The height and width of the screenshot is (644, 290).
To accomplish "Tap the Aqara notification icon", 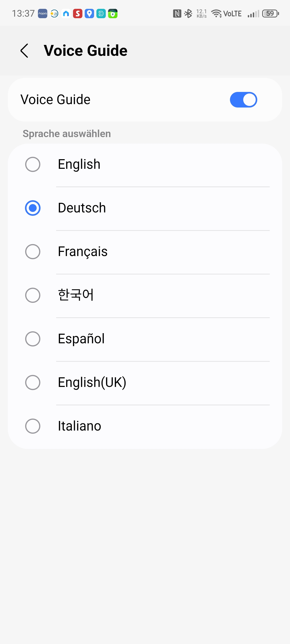I will point(43,14).
